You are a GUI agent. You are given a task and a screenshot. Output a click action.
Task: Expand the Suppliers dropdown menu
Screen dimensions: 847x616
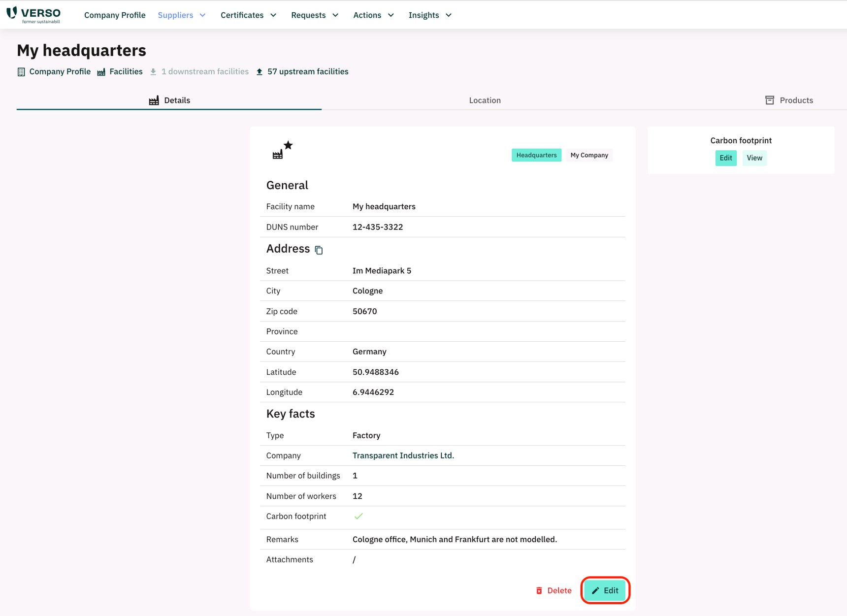182,15
